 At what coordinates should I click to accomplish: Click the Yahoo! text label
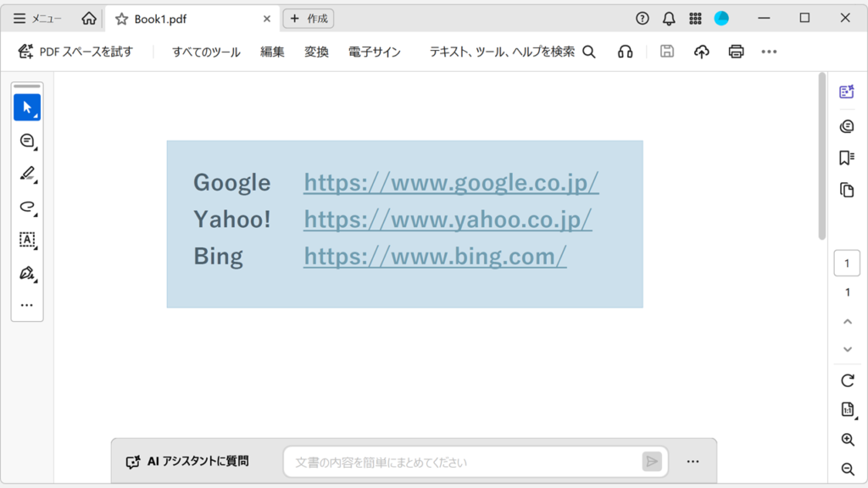(231, 219)
